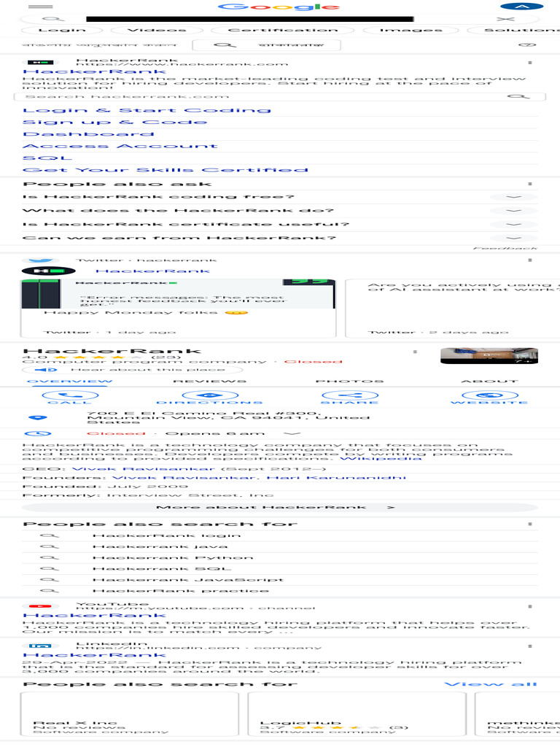Viewport: 560px width, 747px height.
Task: Open 'More about HackerRank' section
Action: pos(280,508)
